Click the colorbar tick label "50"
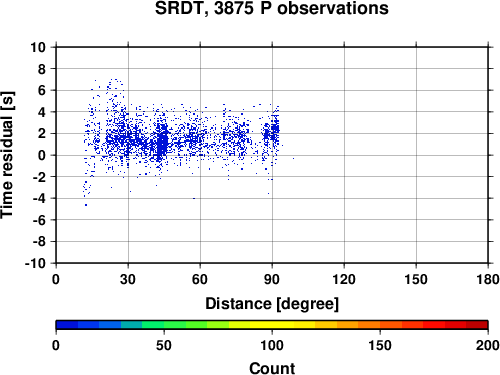 pos(164,345)
